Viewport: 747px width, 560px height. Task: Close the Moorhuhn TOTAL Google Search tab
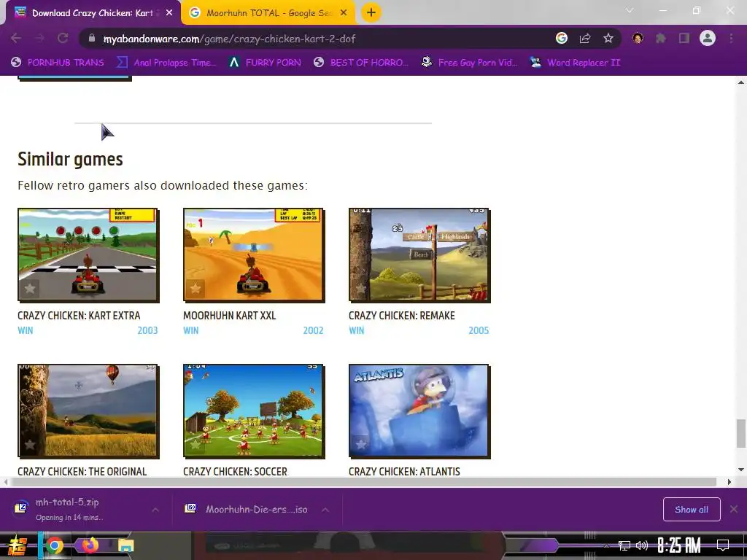tap(344, 13)
